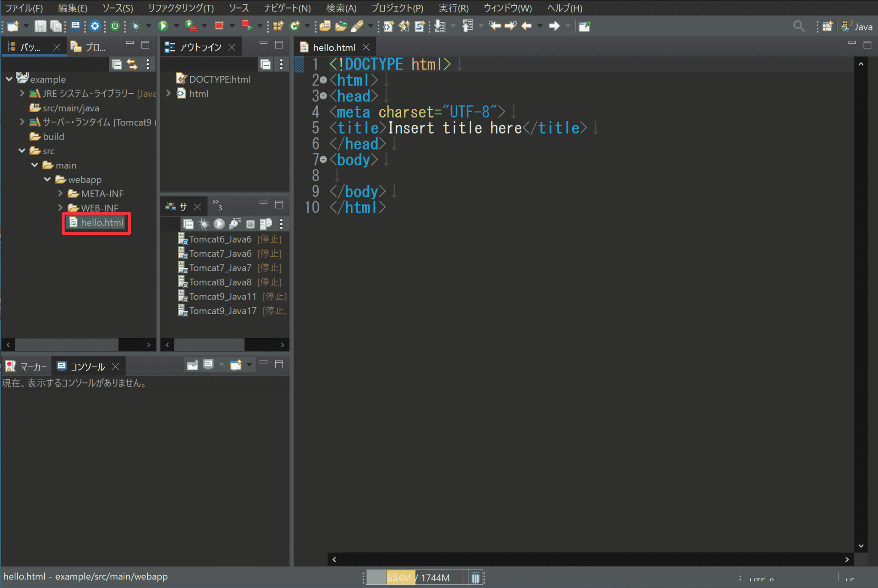Click the Save floppy disk icon
This screenshot has width=878, height=588.
(40, 26)
